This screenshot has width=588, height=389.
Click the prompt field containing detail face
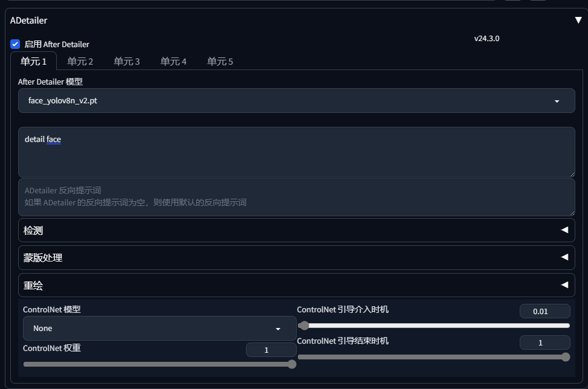297,152
